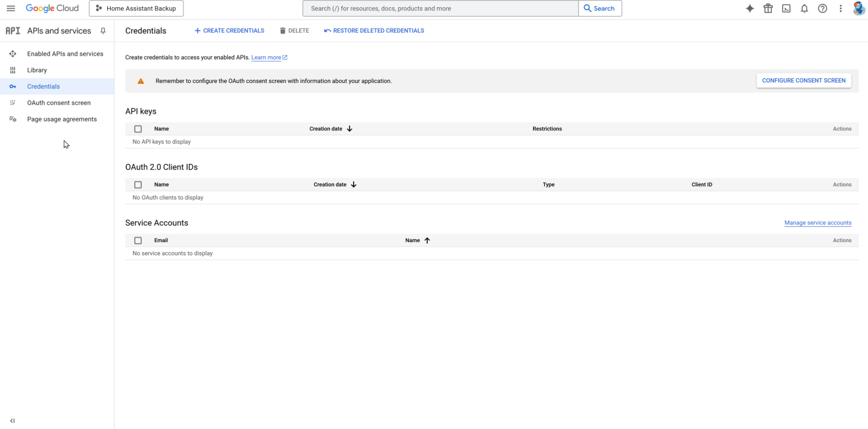Screen dimensions: 868x429
Task: Open the help question mark icon
Action: click(x=822, y=8)
